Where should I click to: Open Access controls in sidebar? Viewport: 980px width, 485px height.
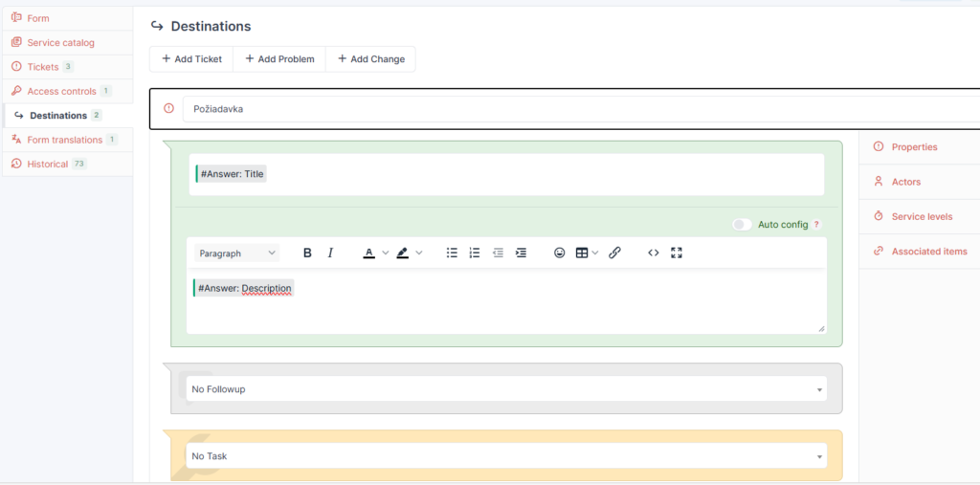(x=61, y=91)
